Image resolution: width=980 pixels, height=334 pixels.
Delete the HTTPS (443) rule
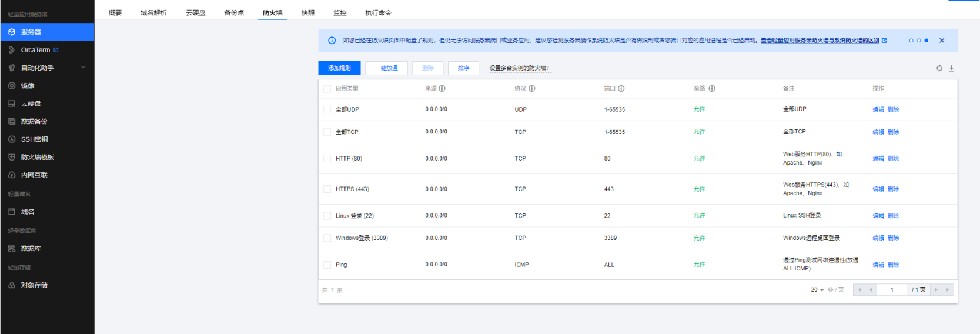point(894,189)
